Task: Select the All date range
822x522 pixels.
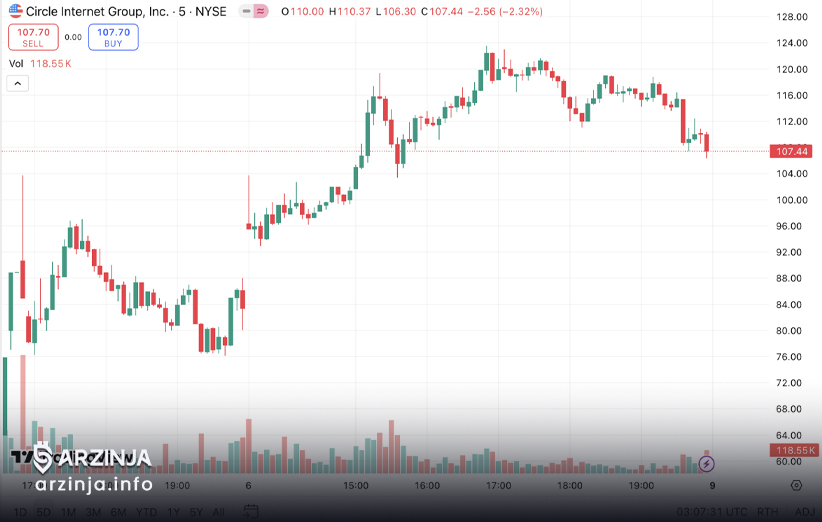Action: click(219, 512)
